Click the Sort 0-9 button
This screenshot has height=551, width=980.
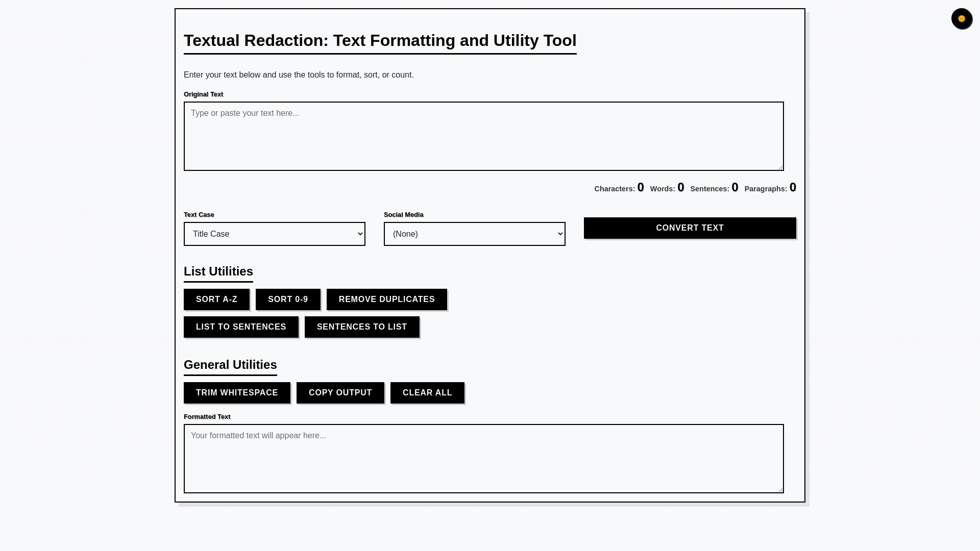click(x=288, y=299)
